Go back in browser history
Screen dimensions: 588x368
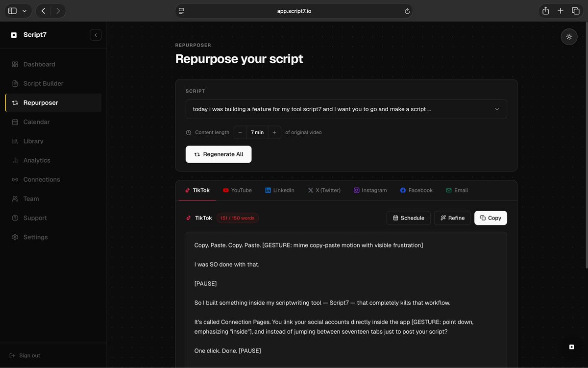click(44, 11)
